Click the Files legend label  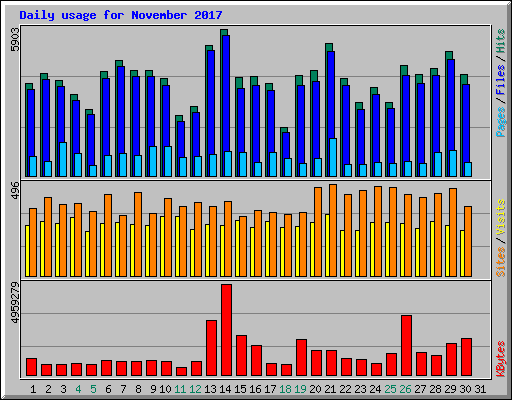pyautogui.click(x=501, y=79)
